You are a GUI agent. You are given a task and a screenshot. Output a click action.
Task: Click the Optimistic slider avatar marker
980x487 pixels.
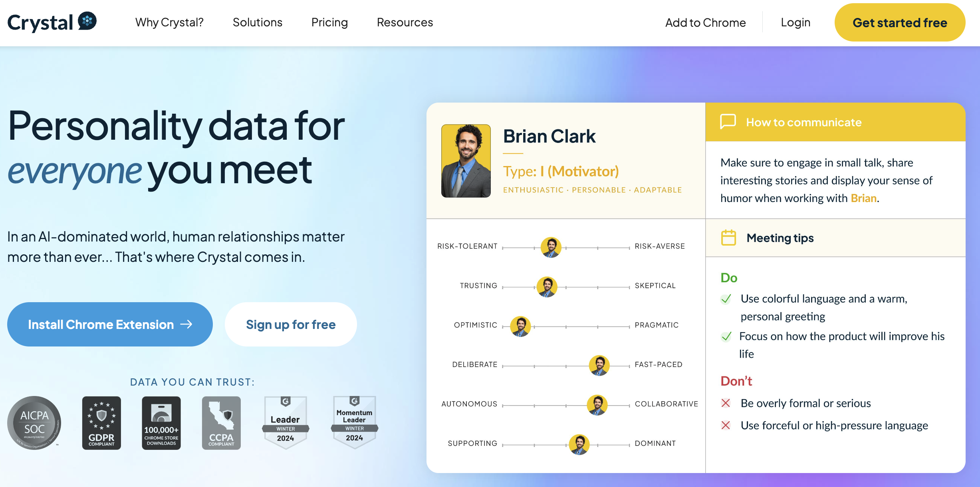click(x=520, y=327)
